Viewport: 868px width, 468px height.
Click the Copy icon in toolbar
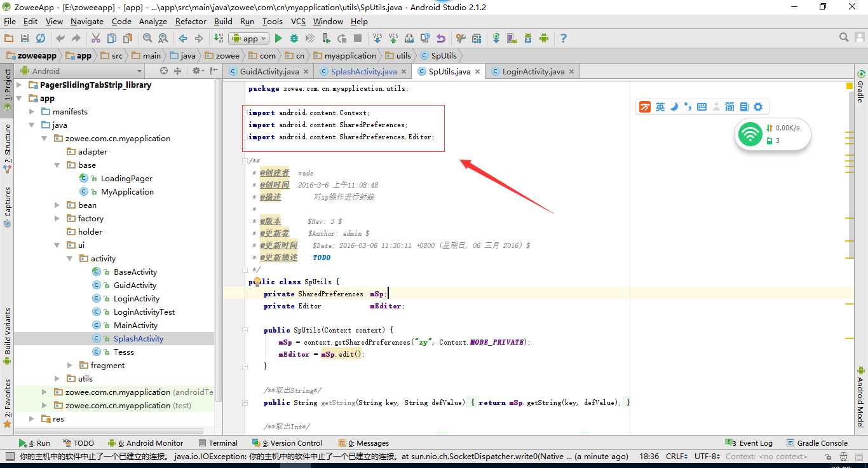112,38
